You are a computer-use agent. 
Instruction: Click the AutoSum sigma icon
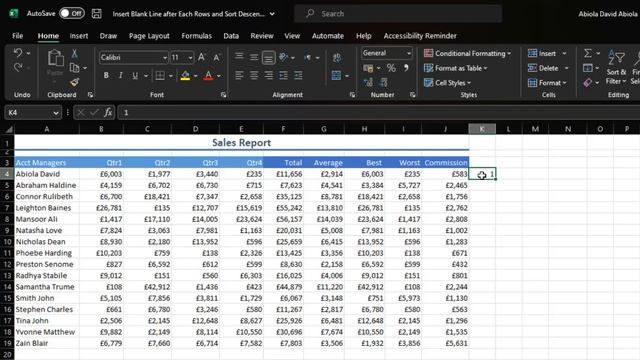click(x=588, y=53)
